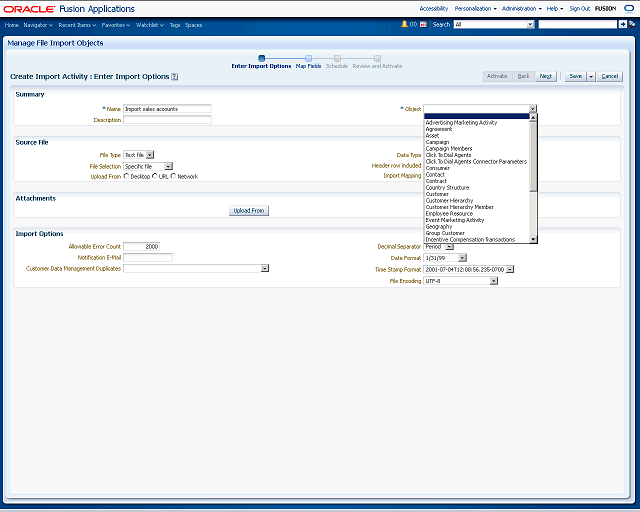Click the flag icon beside notifications
Viewport: 640px width, 512px height.
click(x=423, y=24)
